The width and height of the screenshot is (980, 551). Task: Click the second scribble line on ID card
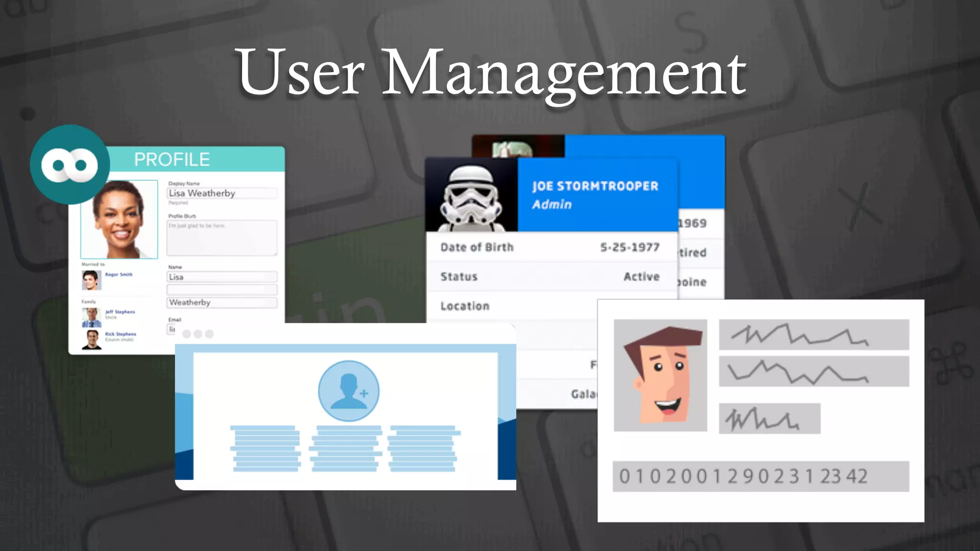point(814,371)
